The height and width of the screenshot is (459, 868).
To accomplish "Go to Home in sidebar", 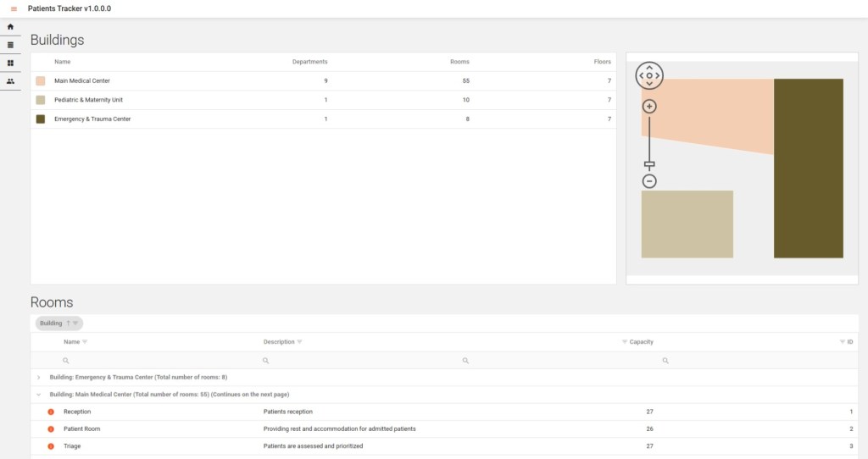I will [x=10, y=27].
